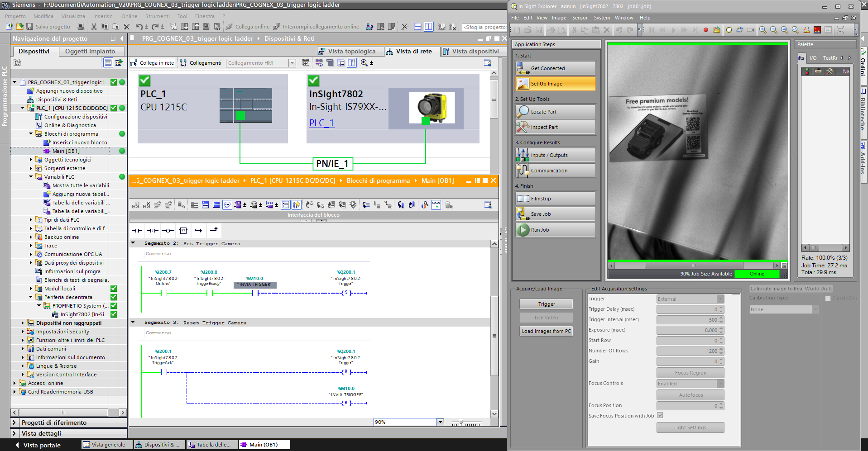Click the Salva progetto disk icon
This screenshot has height=451, width=868.
point(29,27)
